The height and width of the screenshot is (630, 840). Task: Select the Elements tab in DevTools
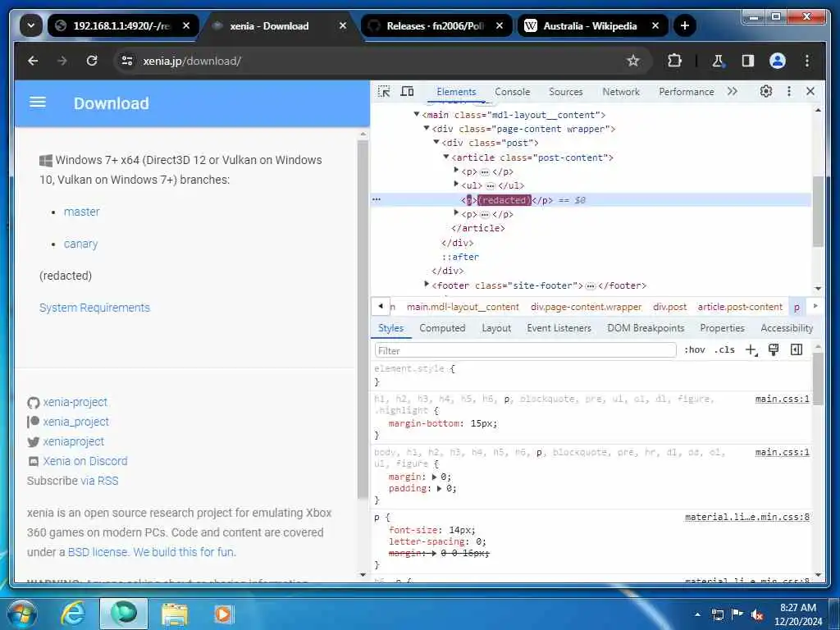click(456, 92)
